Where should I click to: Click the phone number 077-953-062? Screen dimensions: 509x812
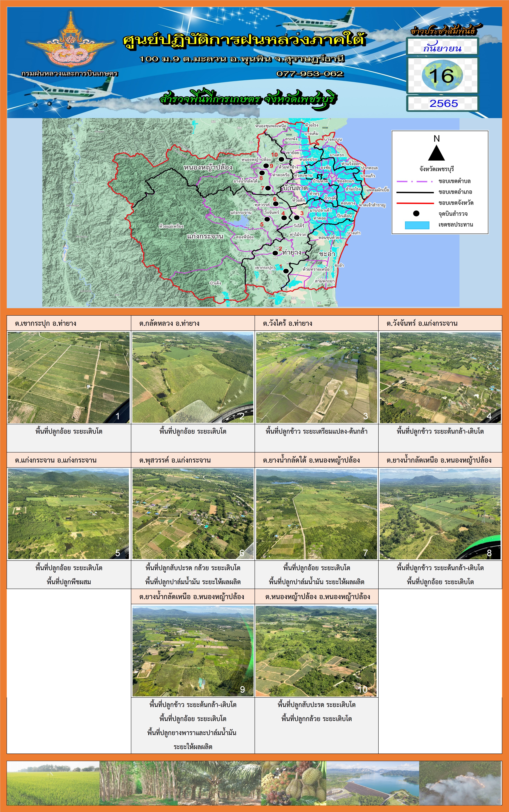310,74
